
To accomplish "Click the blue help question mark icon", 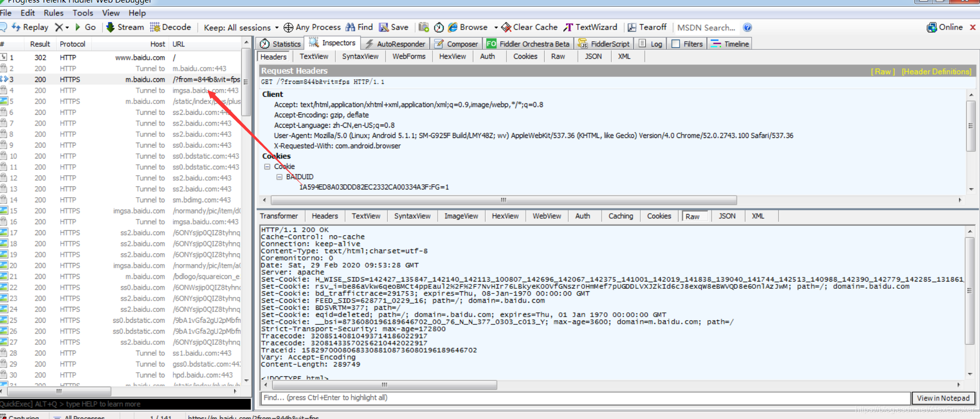I will 747,27.
